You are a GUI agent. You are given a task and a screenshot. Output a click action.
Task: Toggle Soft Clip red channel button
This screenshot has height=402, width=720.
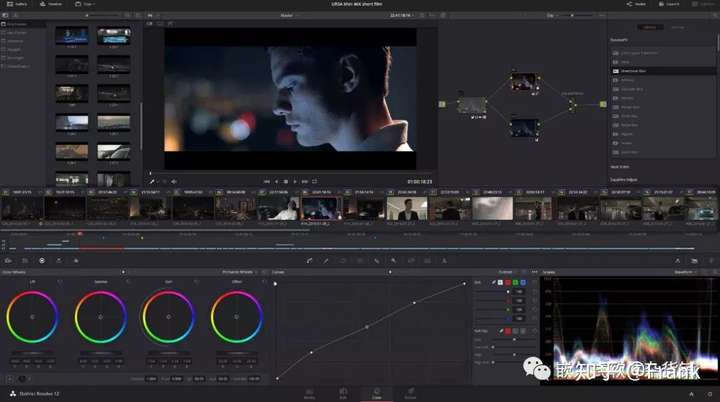pos(508,331)
